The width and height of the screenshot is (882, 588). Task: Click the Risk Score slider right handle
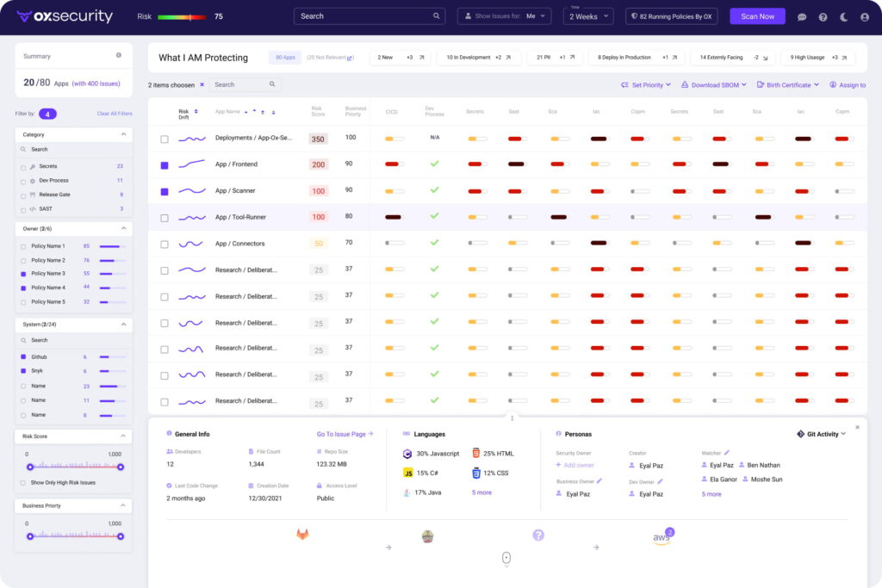[121, 467]
